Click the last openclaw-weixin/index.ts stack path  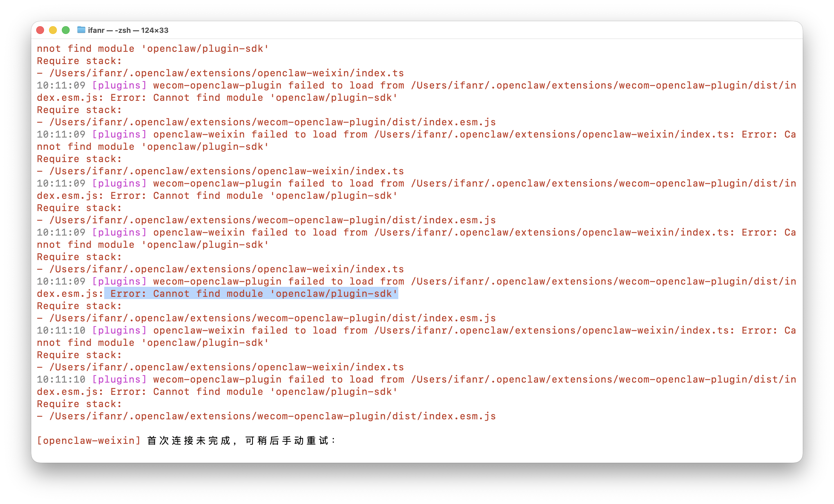[227, 367]
